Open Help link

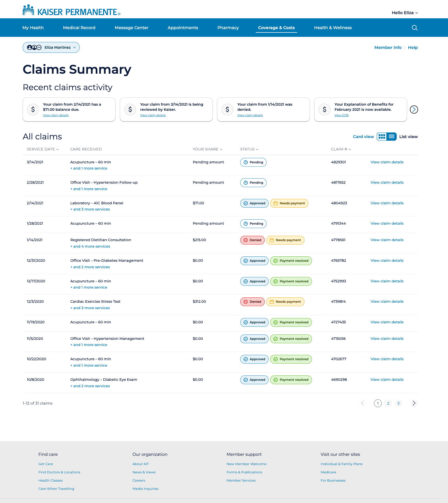pyautogui.click(x=413, y=47)
